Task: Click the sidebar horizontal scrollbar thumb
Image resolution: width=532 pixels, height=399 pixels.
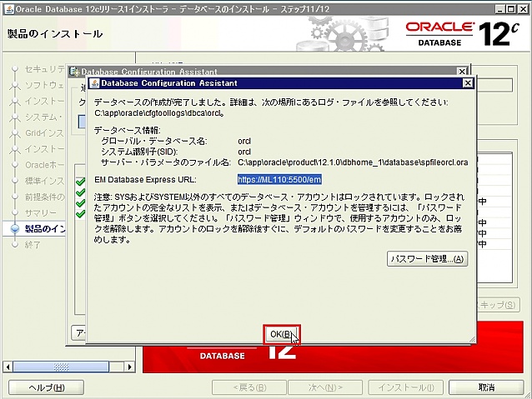Action: [x=61, y=367]
